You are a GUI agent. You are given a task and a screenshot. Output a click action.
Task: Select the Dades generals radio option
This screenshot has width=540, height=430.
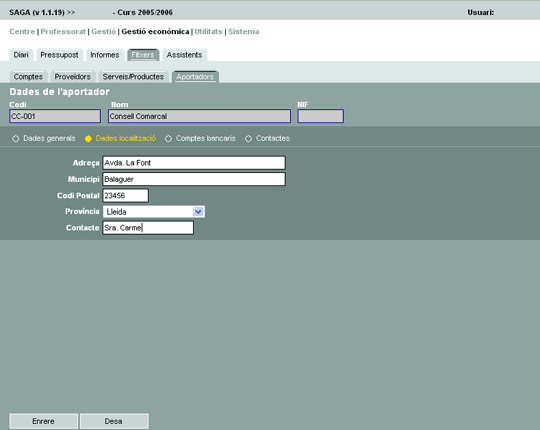click(x=15, y=139)
